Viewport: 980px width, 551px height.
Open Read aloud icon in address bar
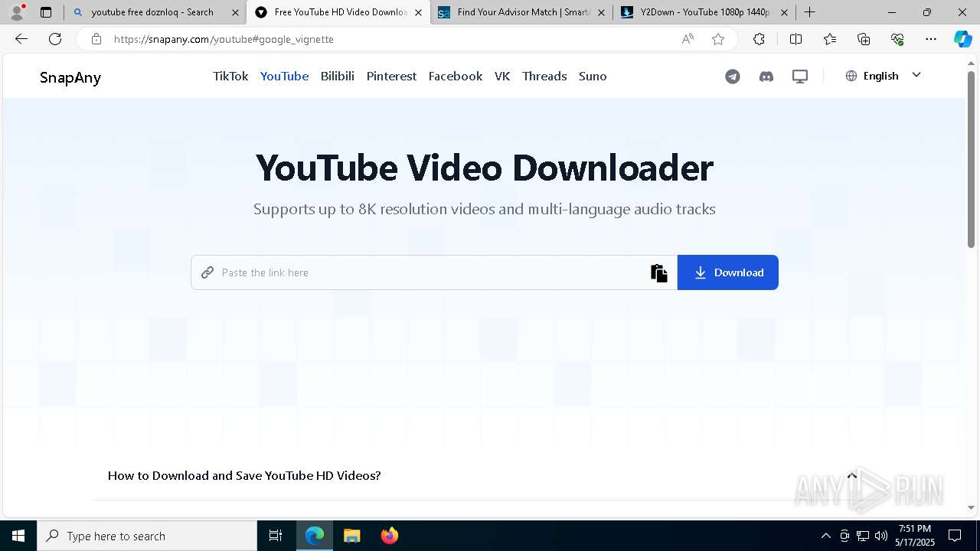(x=688, y=39)
